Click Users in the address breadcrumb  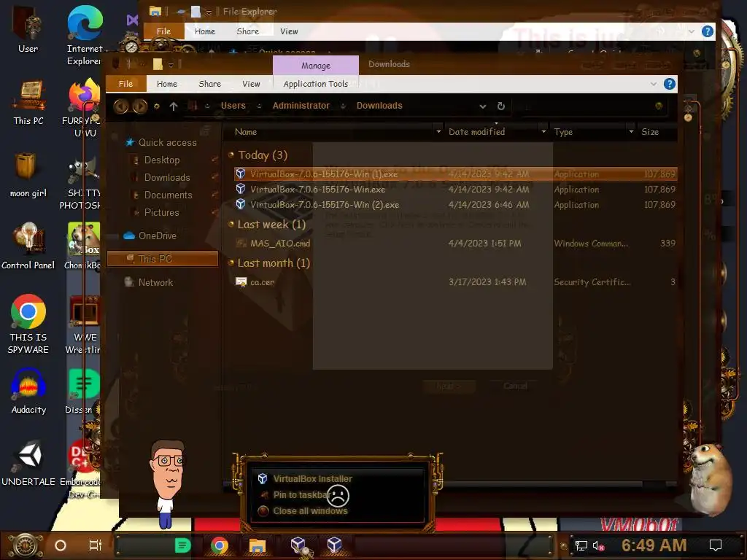click(233, 106)
